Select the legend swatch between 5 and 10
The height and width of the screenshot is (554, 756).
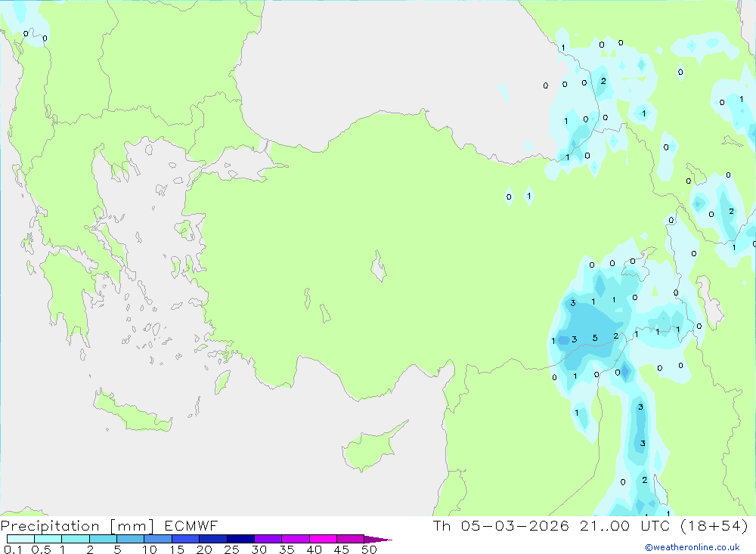(130, 539)
